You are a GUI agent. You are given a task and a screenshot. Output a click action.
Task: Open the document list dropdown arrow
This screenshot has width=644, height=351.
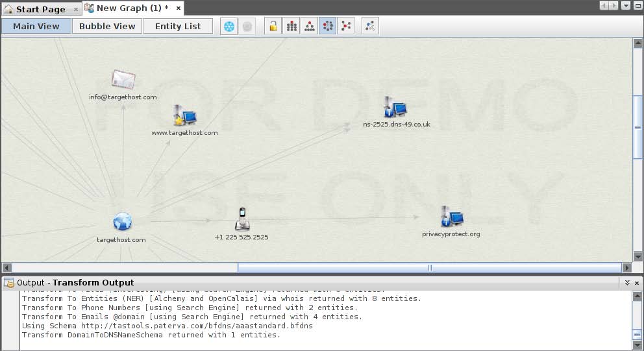pos(626,6)
